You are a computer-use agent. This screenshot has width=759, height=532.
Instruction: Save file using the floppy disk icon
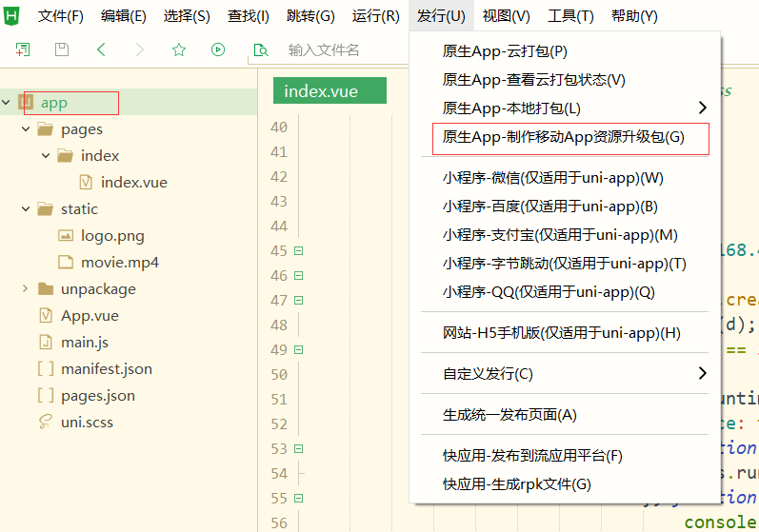coord(62,49)
